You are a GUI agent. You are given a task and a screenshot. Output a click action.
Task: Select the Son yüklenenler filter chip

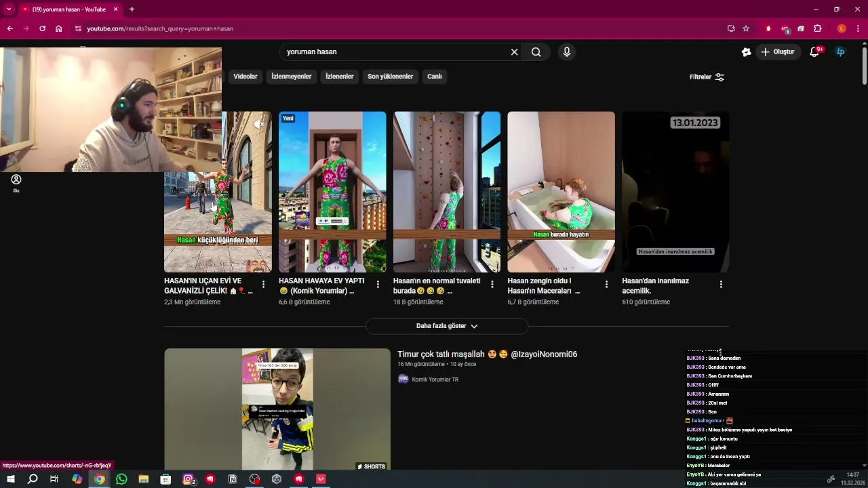click(x=390, y=77)
